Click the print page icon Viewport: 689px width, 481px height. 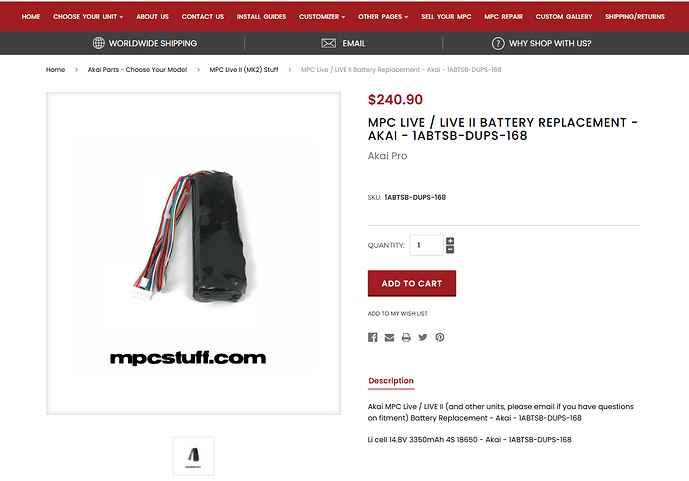pyautogui.click(x=406, y=337)
